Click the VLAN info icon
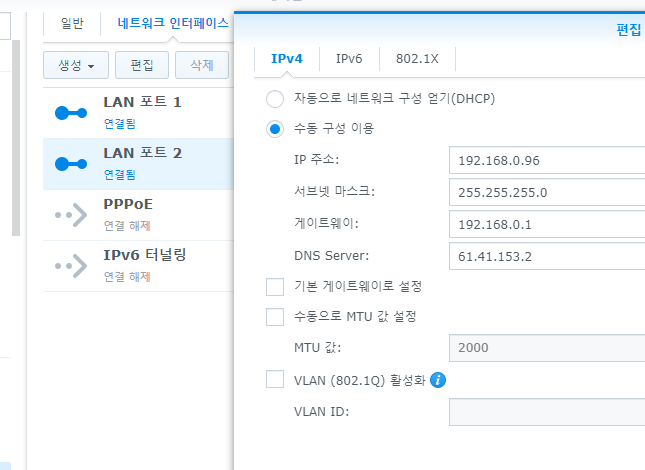645x470 pixels. [438, 380]
